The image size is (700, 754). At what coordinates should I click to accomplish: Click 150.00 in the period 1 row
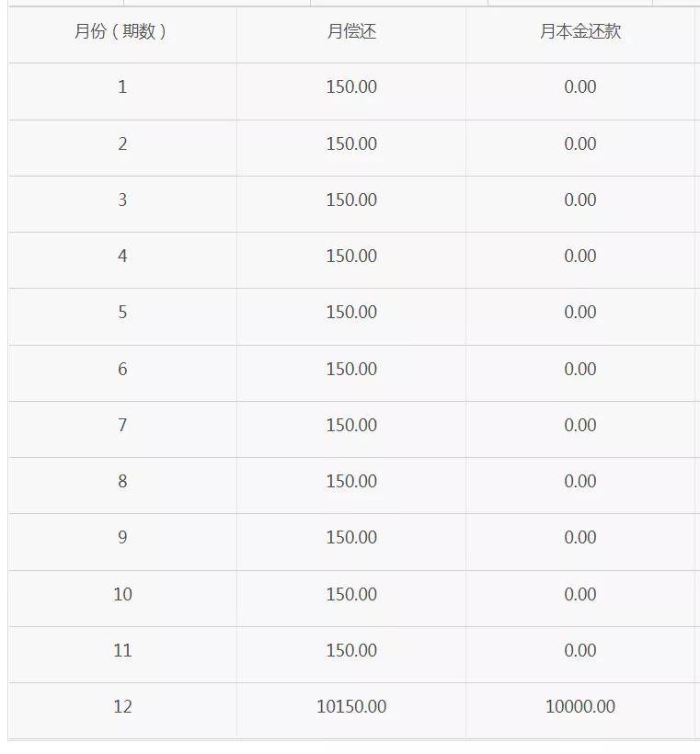point(351,87)
